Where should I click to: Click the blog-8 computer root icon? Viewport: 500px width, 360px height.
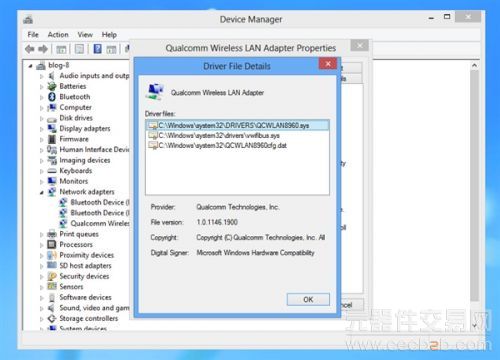(41, 66)
